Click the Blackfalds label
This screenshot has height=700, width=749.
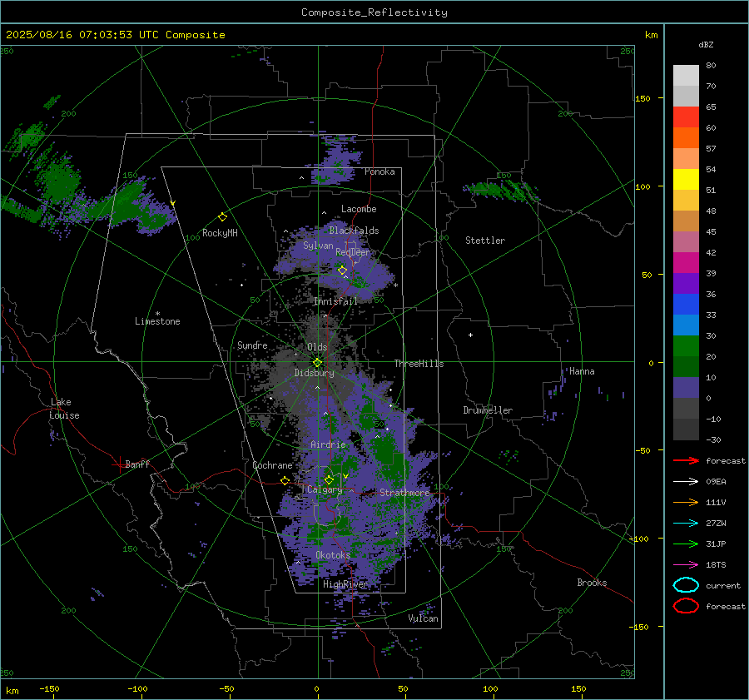354,231
